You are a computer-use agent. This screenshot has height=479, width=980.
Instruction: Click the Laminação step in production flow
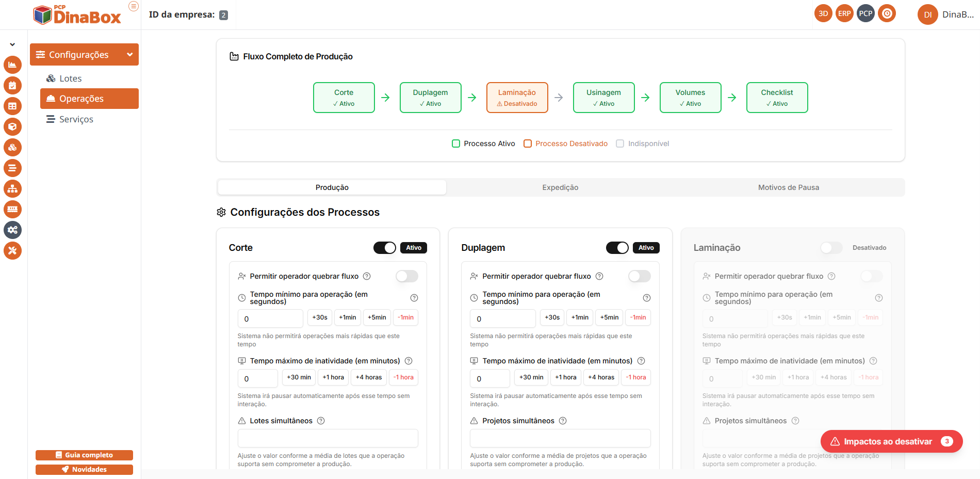[x=517, y=98]
